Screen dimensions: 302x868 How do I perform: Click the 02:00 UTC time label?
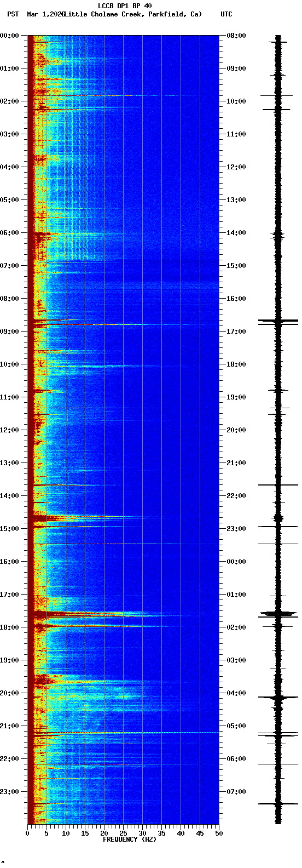pyautogui.click(x=236, y=627)
